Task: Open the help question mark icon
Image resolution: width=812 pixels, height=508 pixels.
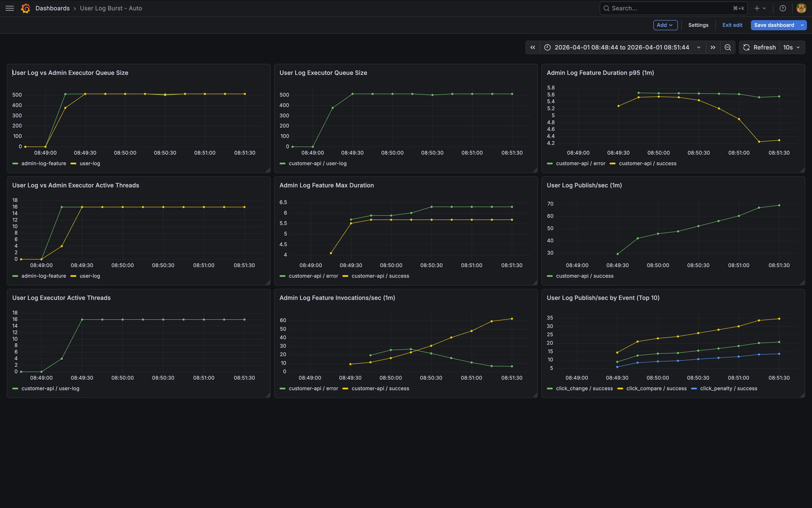Action: (x=782, y=8)
